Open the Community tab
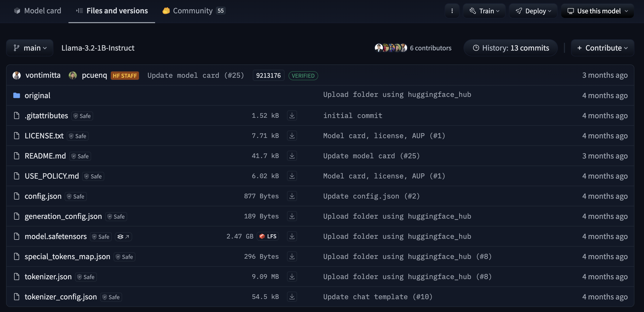Screen dimensions: 644x312 (193, 11)
